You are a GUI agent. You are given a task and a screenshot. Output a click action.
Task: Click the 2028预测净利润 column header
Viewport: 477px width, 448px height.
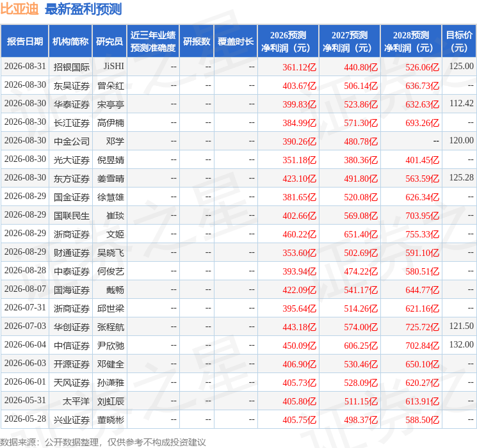(411, 41)
